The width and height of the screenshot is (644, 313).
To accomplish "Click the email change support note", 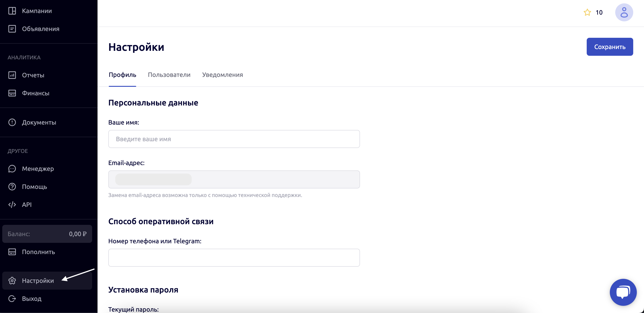I will [205, 195].
